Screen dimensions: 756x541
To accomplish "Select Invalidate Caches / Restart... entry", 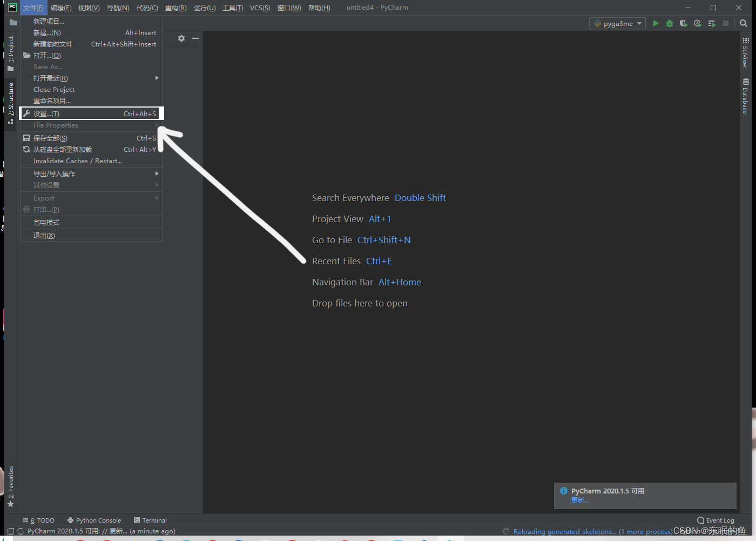I will point(91,161).
